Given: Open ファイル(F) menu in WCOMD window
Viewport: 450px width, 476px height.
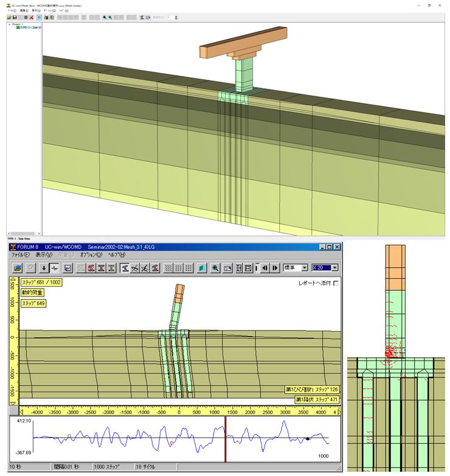Looking at the screenshot, I should point(21,254).
